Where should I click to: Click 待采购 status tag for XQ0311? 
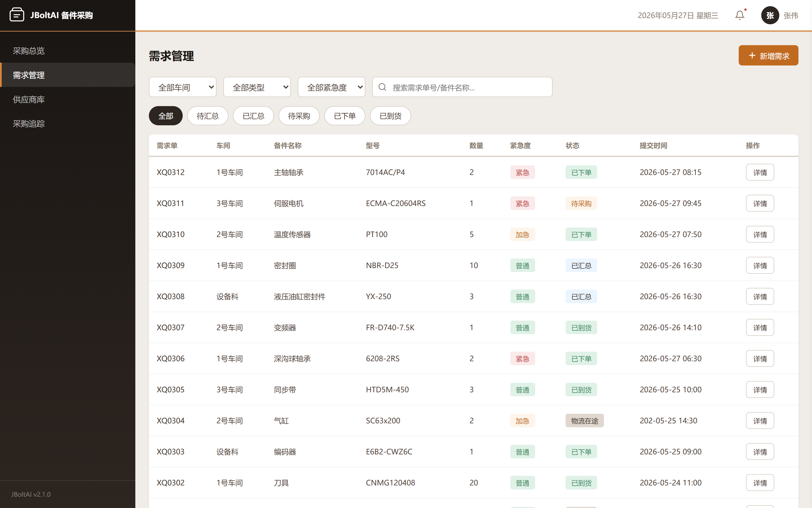click(x=581, y=203)
